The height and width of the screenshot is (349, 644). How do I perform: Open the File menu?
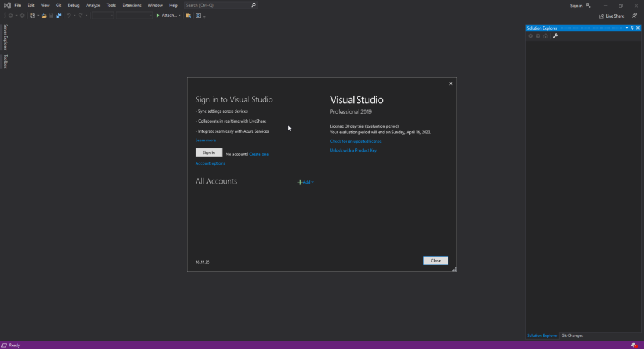pyautogui.click(x=18, y=5)
